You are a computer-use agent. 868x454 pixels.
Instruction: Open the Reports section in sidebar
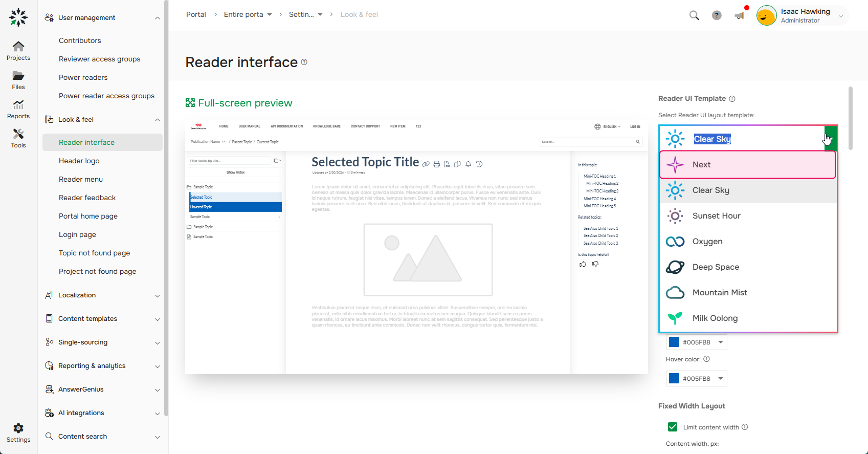tap(18, 110)
